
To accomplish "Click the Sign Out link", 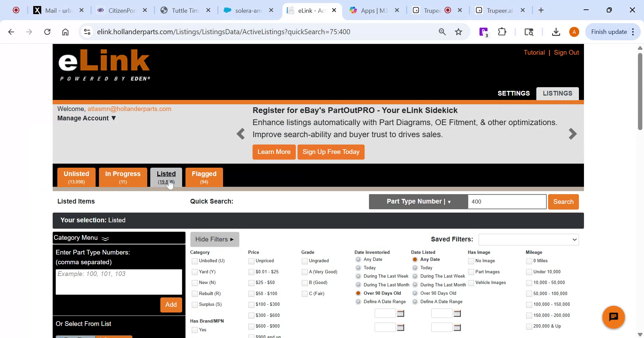I will pyautogui.click(x=566, y=52).
